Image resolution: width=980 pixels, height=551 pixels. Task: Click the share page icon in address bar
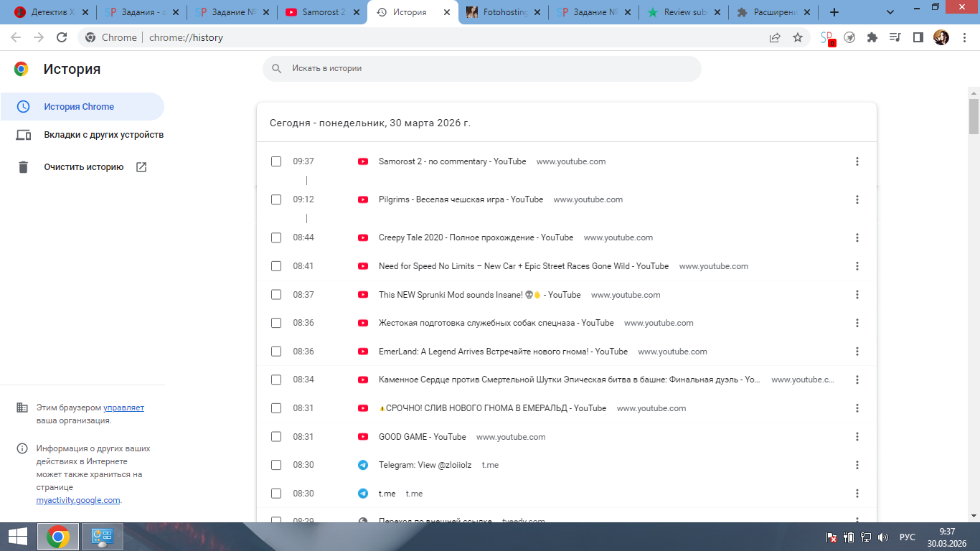pyautogui.click(x=775, y=37)
